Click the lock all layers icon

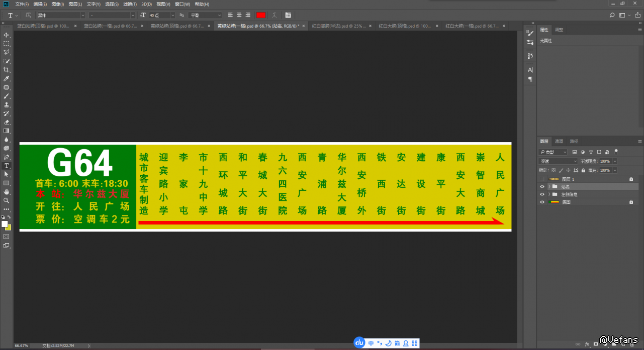(584, 170)
